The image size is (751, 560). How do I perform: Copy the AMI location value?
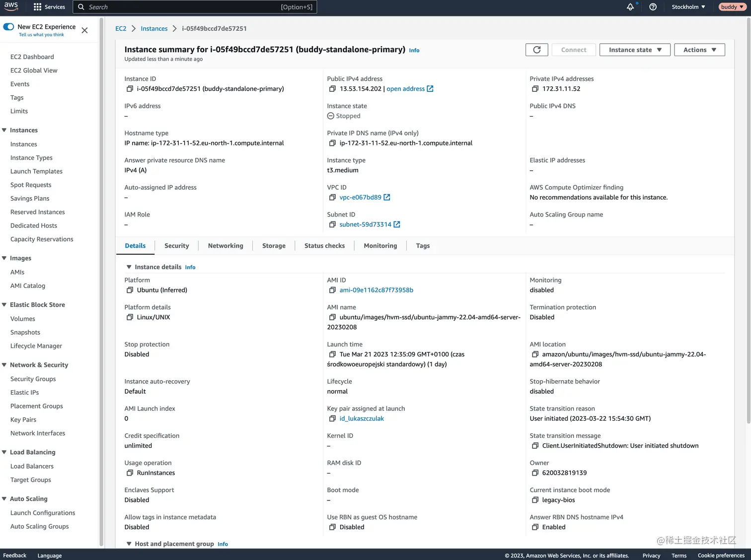pyautogui.click(x=535, y=354)
